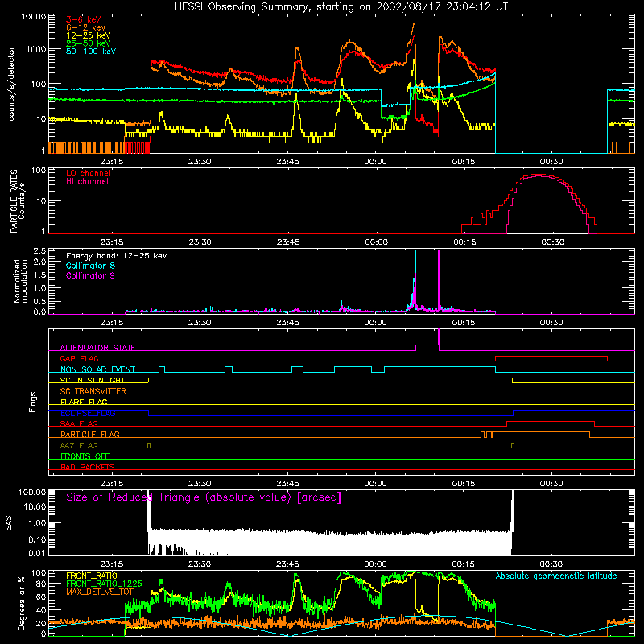Click the SAS axis label
This screenshot has width=644, height=644.
click(x=9, y=523)
